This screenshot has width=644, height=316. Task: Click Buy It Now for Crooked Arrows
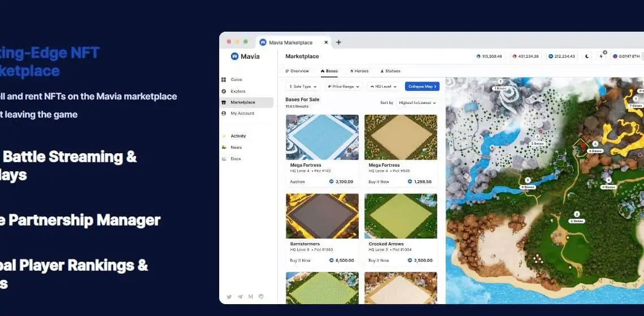[x=378, y=261]
